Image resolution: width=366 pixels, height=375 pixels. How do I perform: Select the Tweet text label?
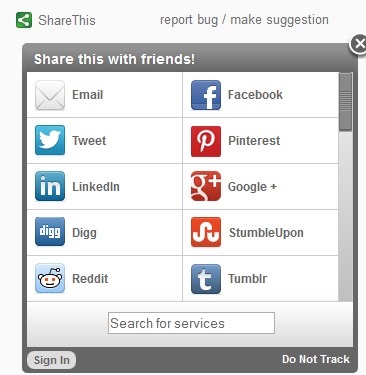tap(89, 141)
